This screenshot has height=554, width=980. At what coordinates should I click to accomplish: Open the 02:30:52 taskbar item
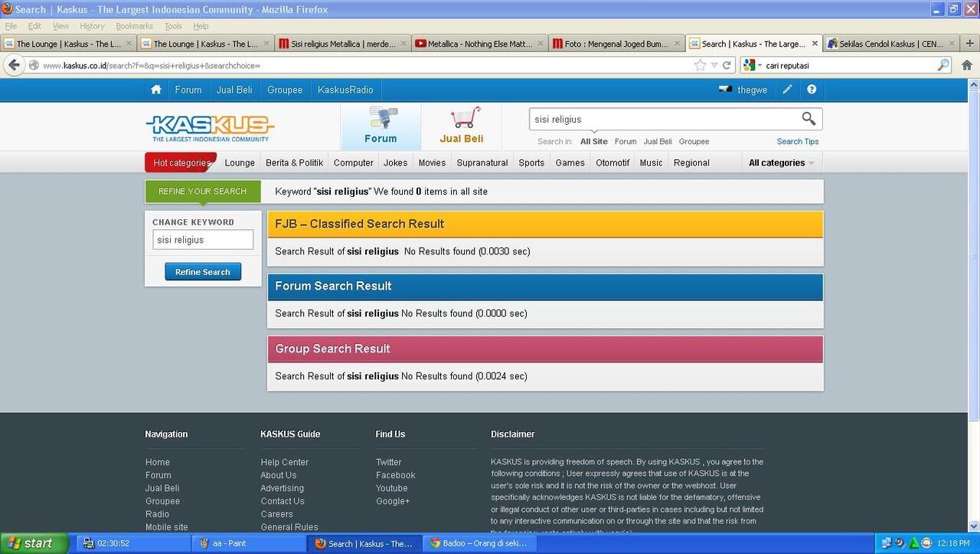click(x=133, y=543)
